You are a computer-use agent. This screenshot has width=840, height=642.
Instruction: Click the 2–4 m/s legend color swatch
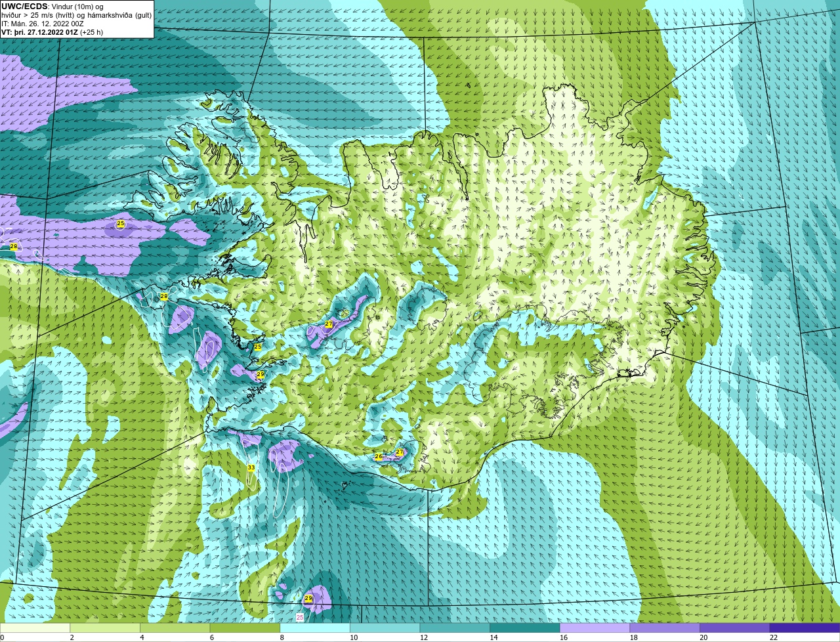point(105,628)
